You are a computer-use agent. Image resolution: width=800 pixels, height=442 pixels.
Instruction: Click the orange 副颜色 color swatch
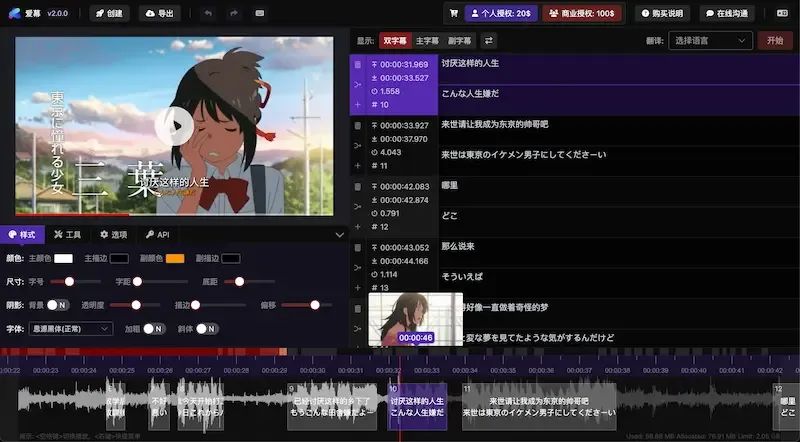[x=175, y=258]
